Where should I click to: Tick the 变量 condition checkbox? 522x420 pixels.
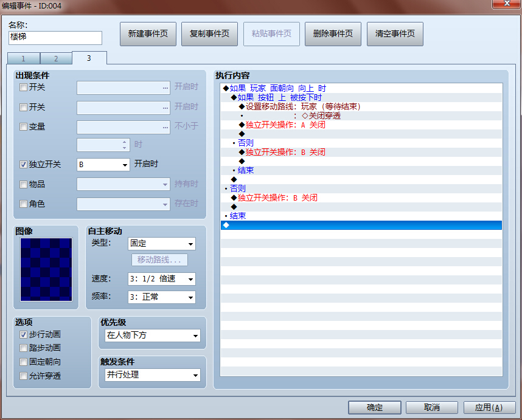[x=23, y=126]
